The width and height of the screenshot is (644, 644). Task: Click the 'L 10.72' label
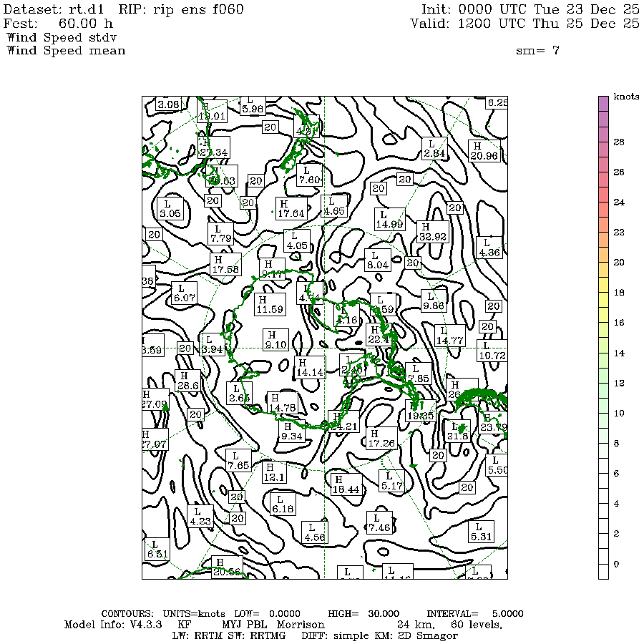[492, 351]
